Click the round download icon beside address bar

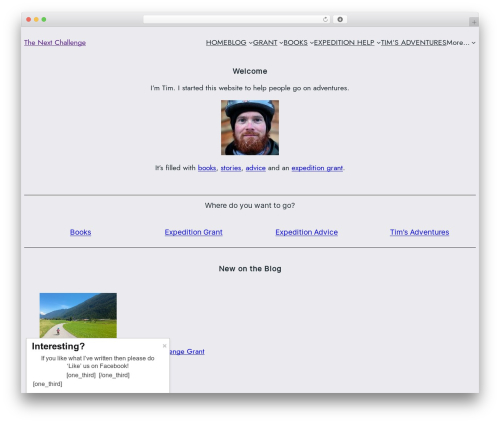340,20
